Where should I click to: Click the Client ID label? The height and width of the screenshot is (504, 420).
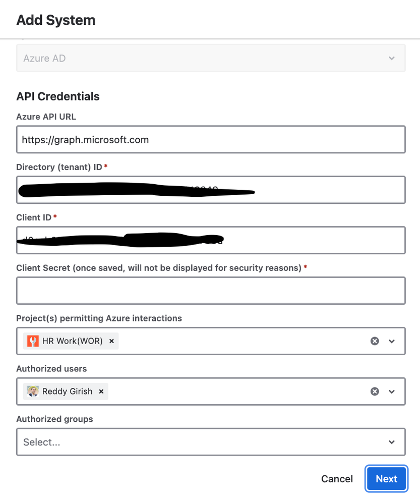point(34,217)
